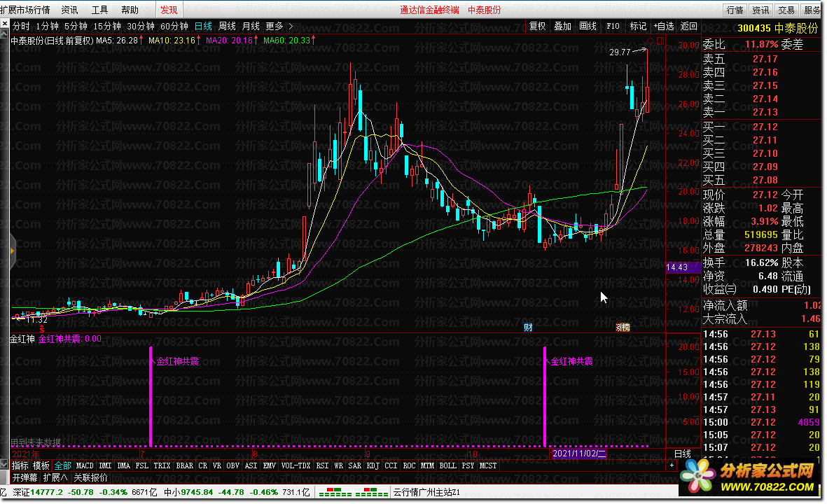
Task: Click the 2021/11/02 date marker on the timeline
Action: pos(578,454)
